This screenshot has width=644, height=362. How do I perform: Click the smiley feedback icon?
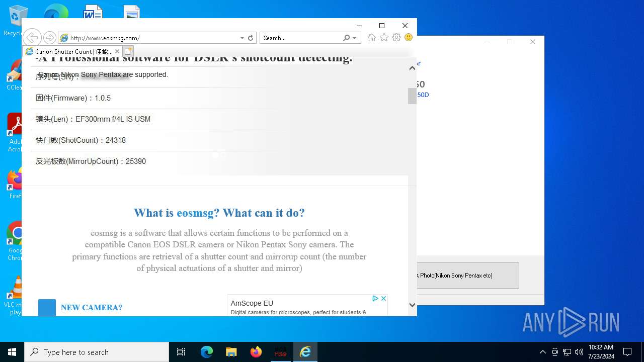click(409, 38)
